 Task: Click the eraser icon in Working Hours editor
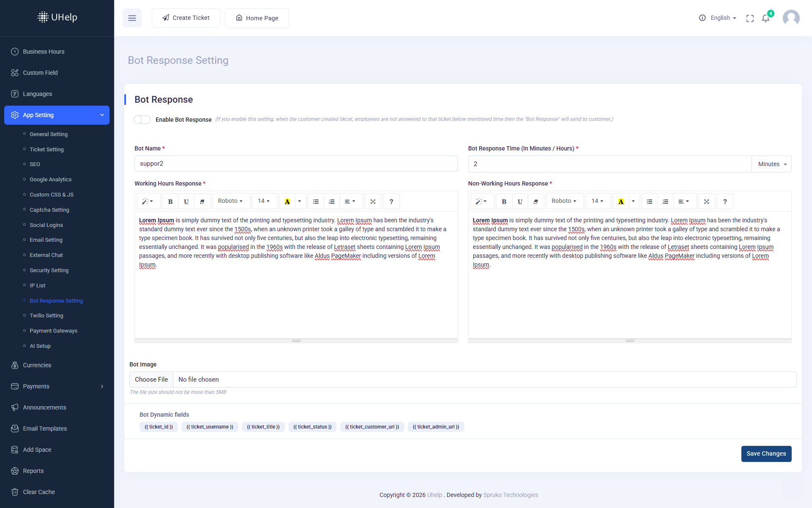(x=202, y=202)
